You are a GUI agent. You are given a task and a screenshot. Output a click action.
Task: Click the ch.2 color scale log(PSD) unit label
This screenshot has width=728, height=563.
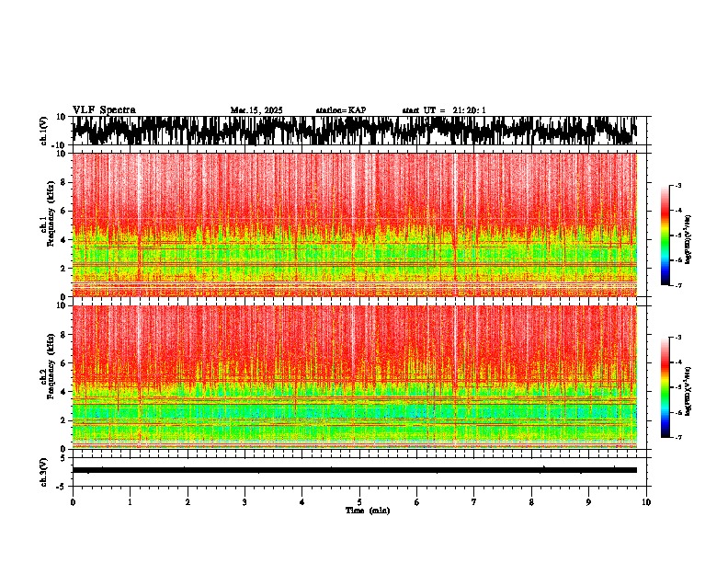pos(688,391)
